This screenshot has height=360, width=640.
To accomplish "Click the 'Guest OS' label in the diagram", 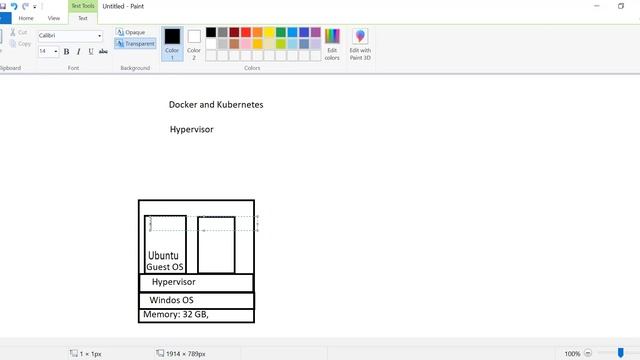I will 165,267.
